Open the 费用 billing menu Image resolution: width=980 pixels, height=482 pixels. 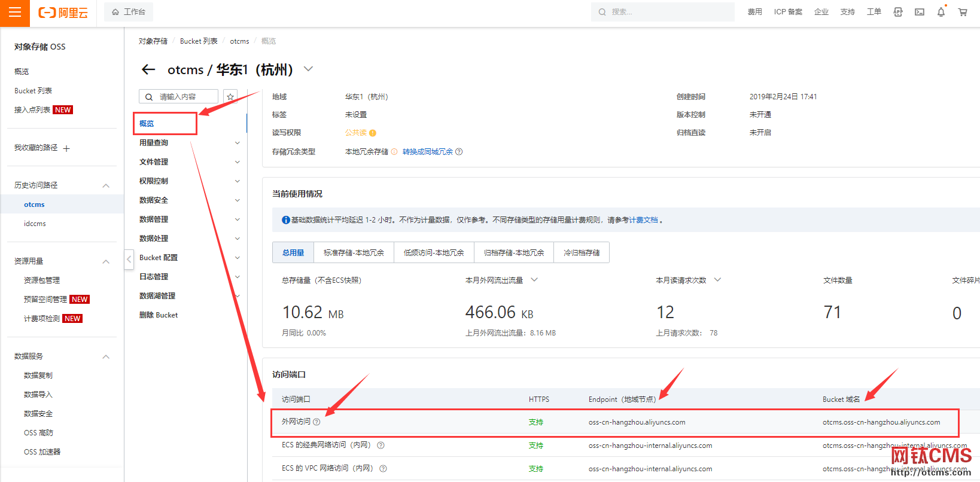pos(754,12)
